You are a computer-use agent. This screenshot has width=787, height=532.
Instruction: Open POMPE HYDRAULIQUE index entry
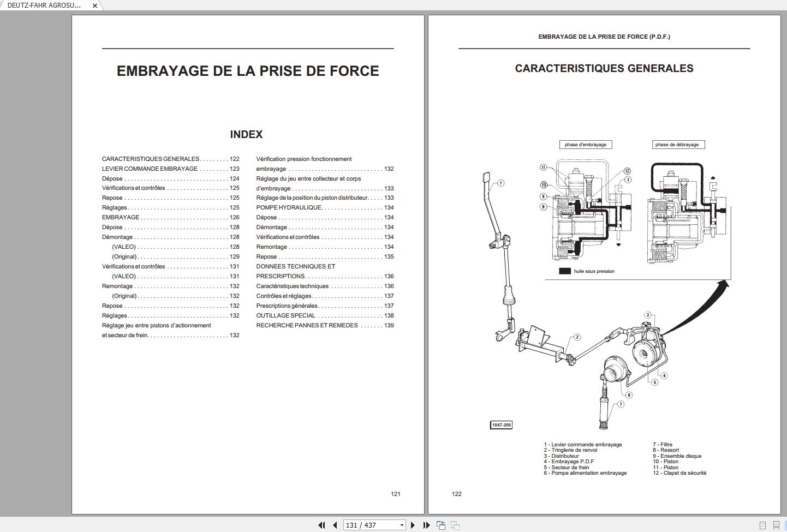[289, 208]
